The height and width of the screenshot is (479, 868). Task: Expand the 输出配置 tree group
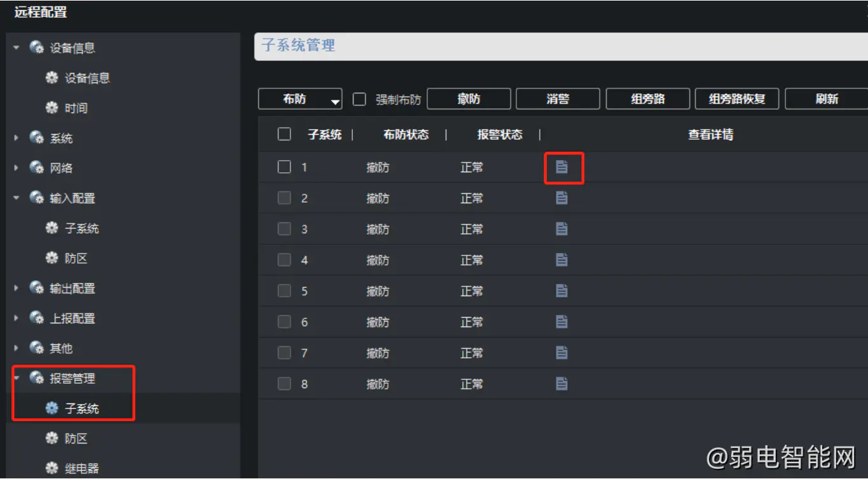[17, 288]
